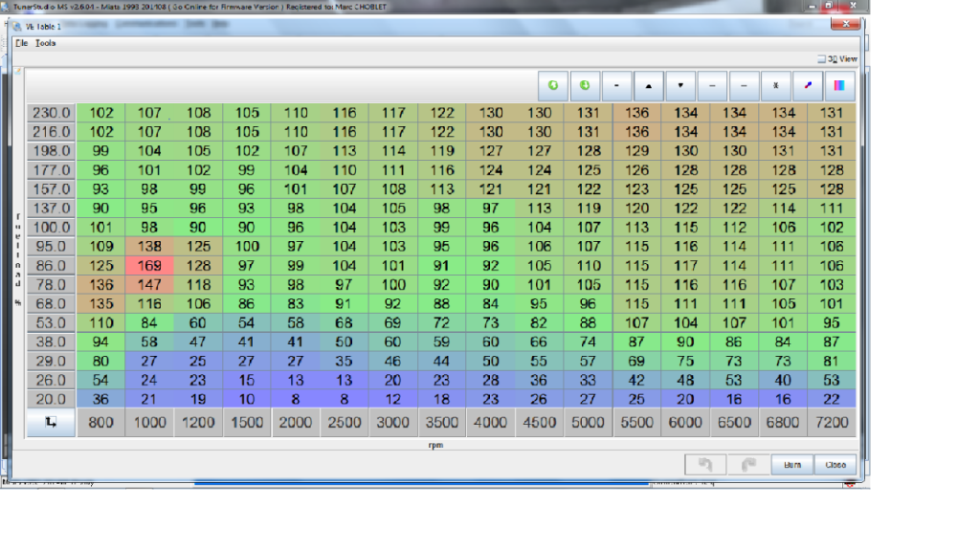Click the 2500 rpm bin header

point(345,422)
